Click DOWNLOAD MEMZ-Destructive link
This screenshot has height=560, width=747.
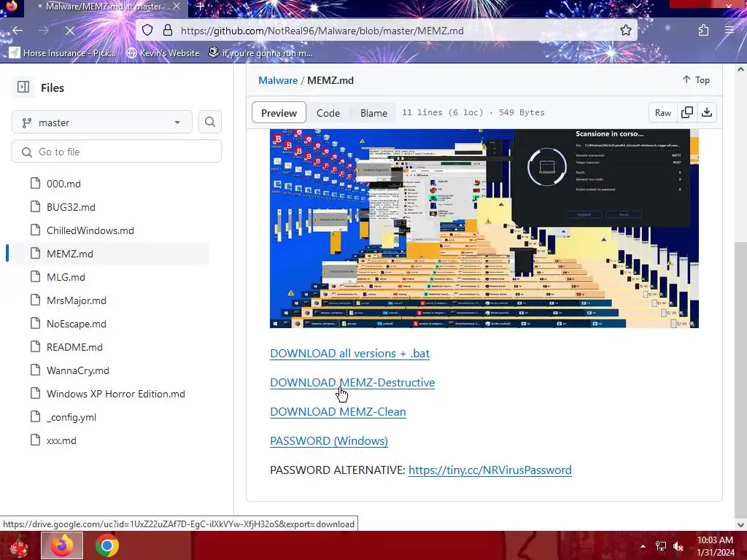tap(352, 382)
